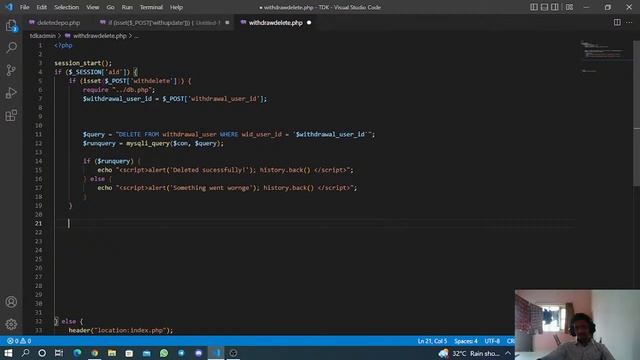Toggle the bottom panel layout icon
This screenshot has width=640, height=360.
tap(544, 7)
